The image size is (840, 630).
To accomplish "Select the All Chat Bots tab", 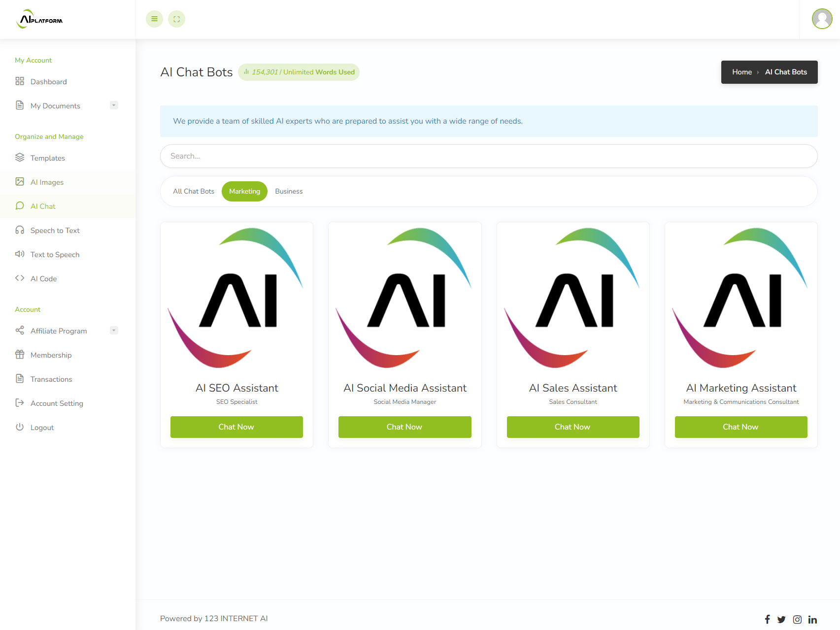I will pyautogui.click(x=194, y=191).
